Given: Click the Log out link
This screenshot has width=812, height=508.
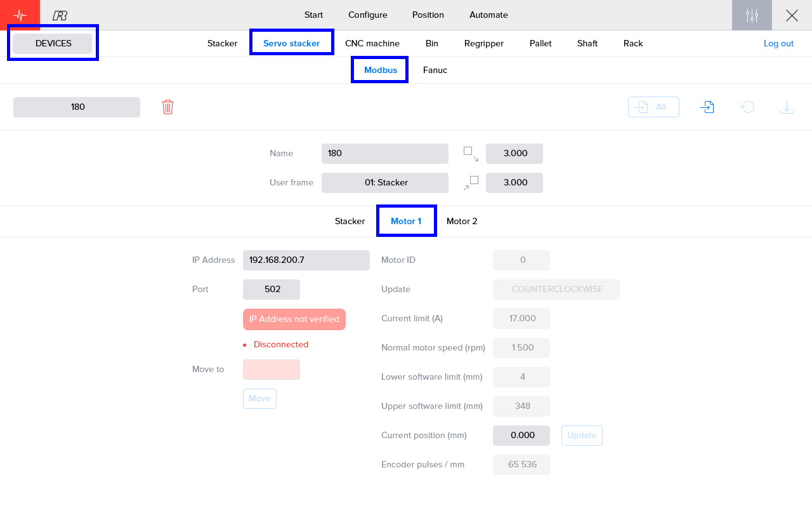Looking at the screenshot, I should coord(778,43).
